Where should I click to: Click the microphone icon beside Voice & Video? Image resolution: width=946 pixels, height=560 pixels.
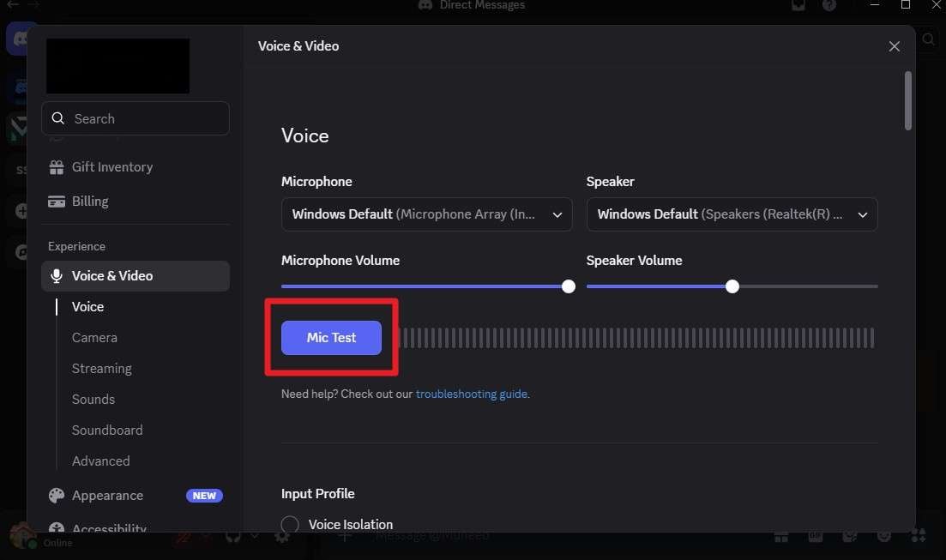57,276
